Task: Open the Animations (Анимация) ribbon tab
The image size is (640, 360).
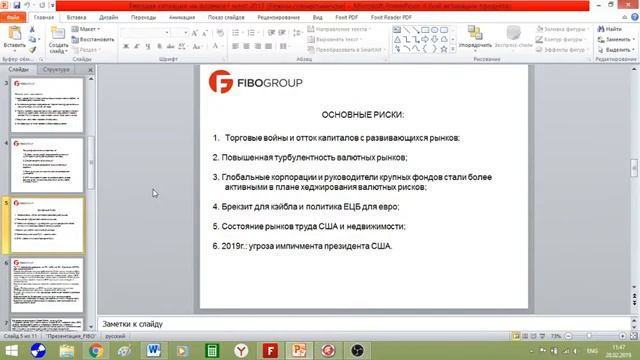Action: point(182,17)
